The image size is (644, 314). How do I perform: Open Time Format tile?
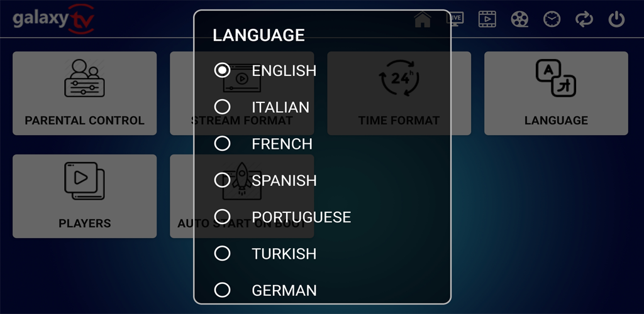[461, 93]
